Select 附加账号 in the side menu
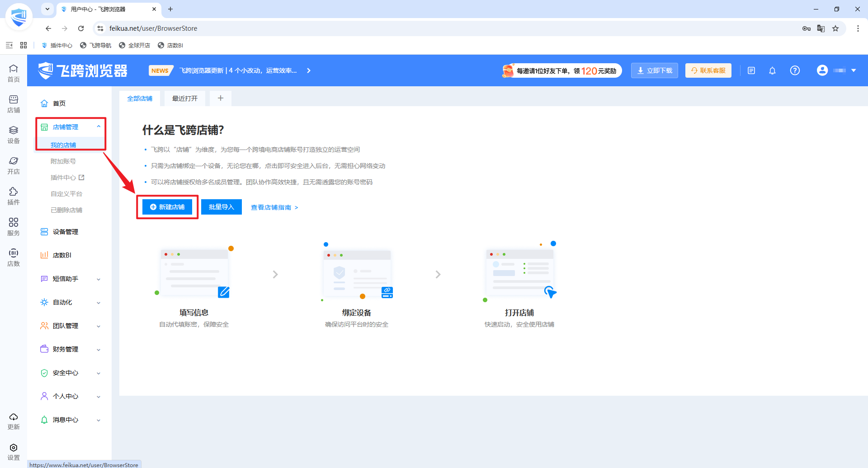 (63, 161)
